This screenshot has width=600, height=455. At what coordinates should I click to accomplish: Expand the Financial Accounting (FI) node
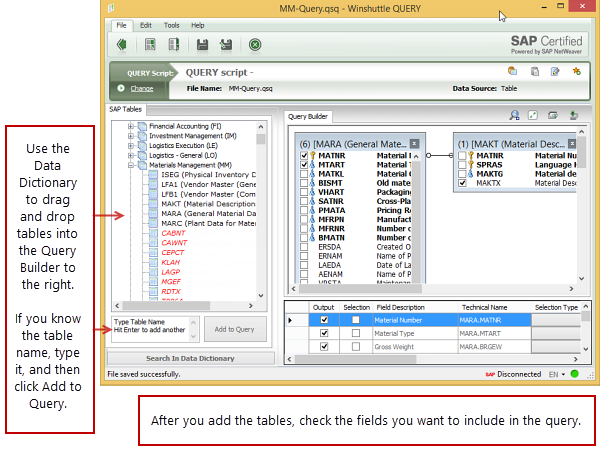[131, 126]
